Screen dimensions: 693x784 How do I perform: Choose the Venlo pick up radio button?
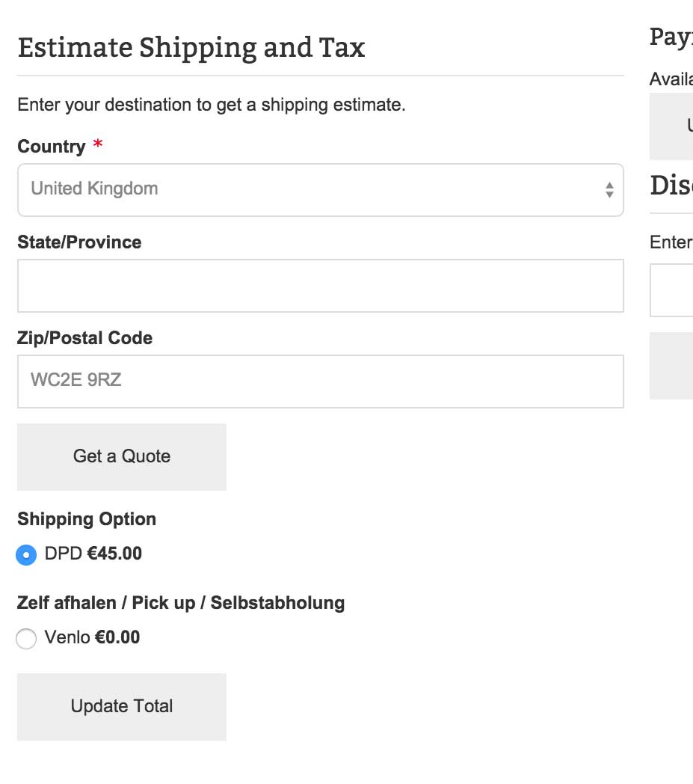tap(26, 639)
